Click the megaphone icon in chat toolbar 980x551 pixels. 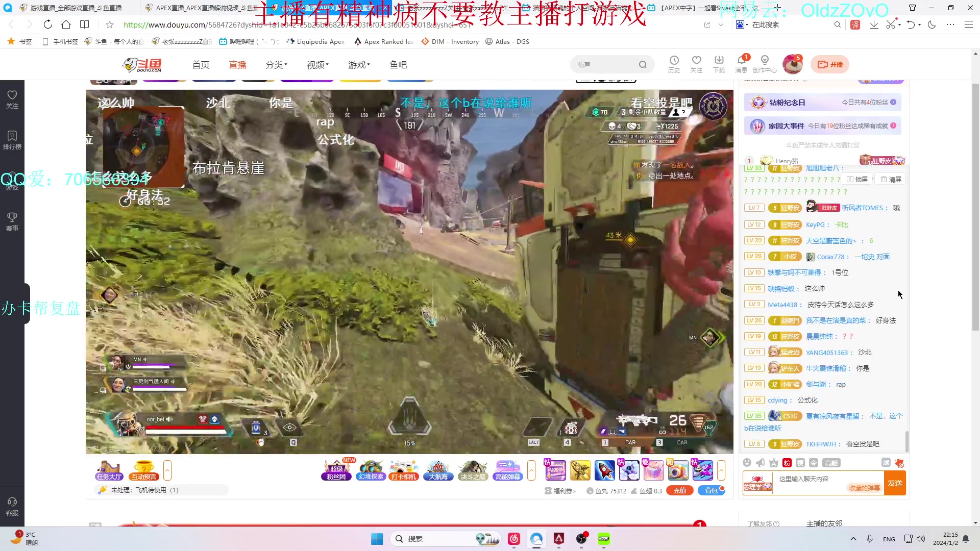coord(761,463)
